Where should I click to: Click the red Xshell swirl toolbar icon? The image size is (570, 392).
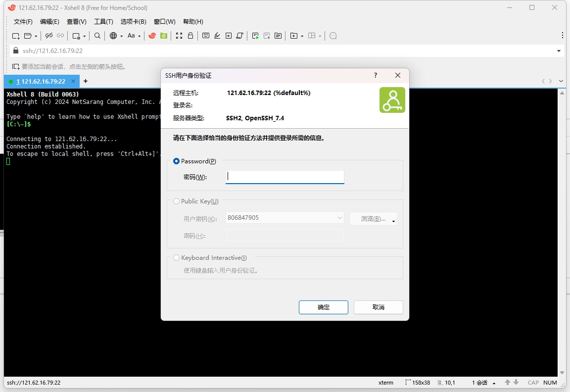coord(152,36)
